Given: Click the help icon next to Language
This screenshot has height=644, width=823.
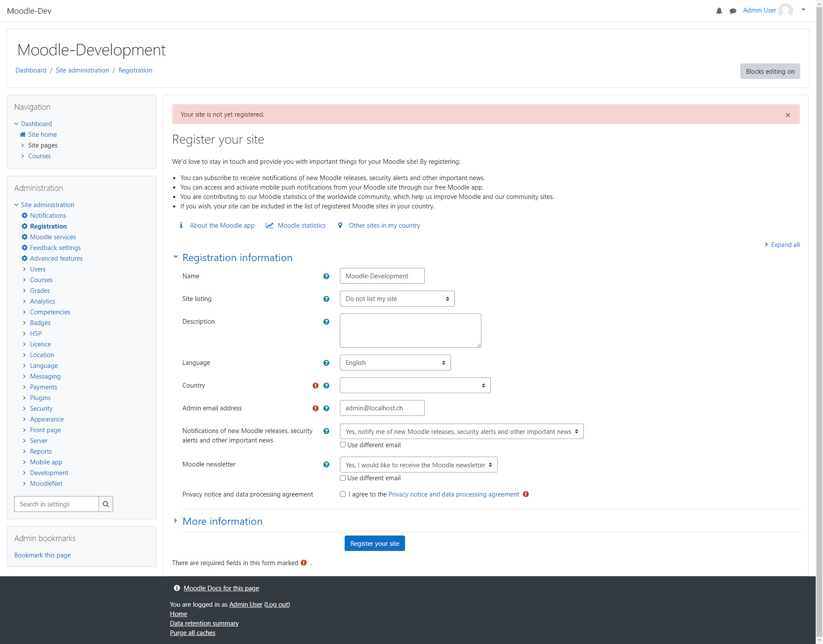Looking at the screenshot, I should (326, 363).
